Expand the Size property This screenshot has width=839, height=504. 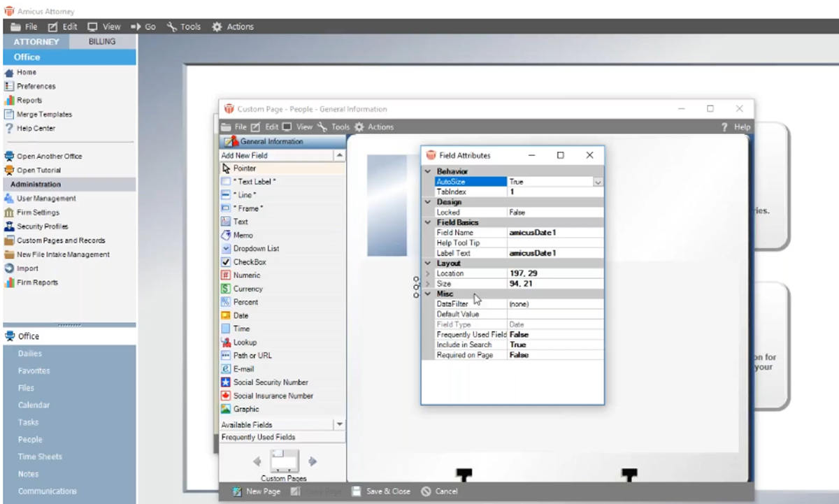428,284
